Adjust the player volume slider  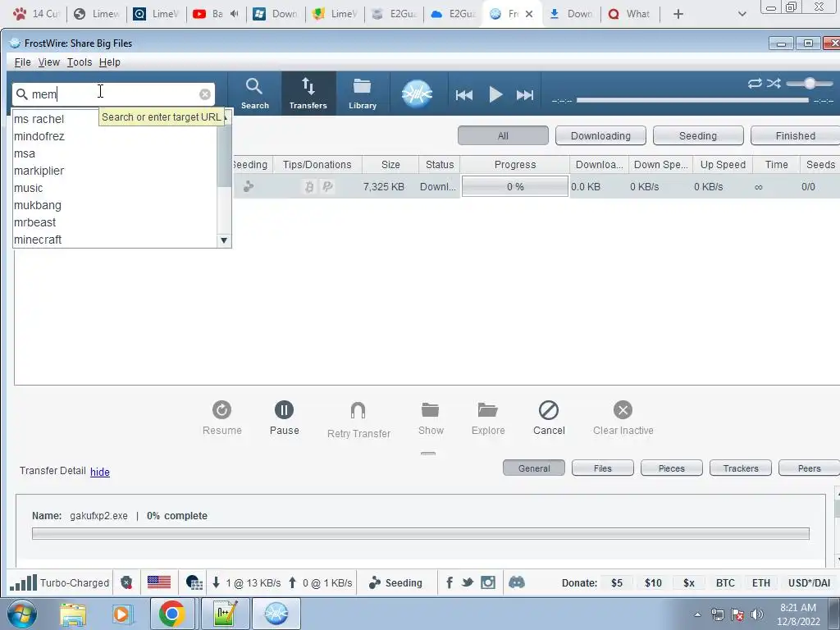click(x=810, y=83)
